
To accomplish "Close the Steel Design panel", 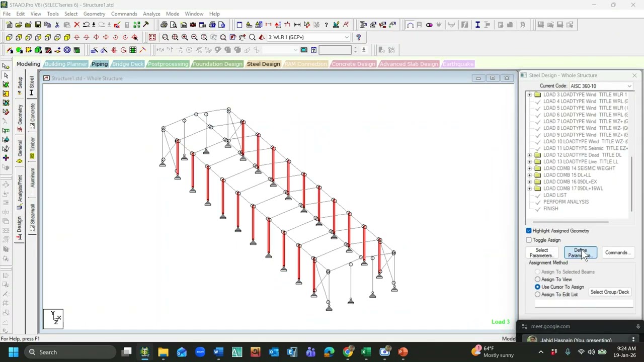I will click(634, 75).
